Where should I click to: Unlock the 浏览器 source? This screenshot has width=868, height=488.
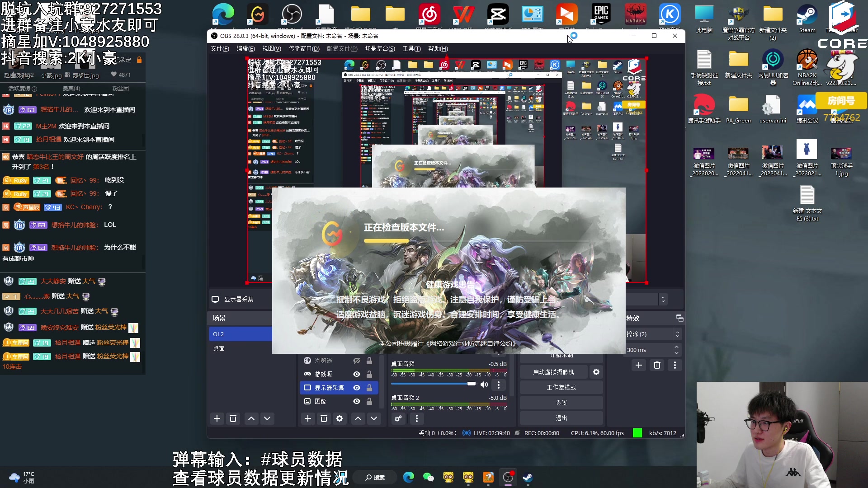[x=369, y=361]
